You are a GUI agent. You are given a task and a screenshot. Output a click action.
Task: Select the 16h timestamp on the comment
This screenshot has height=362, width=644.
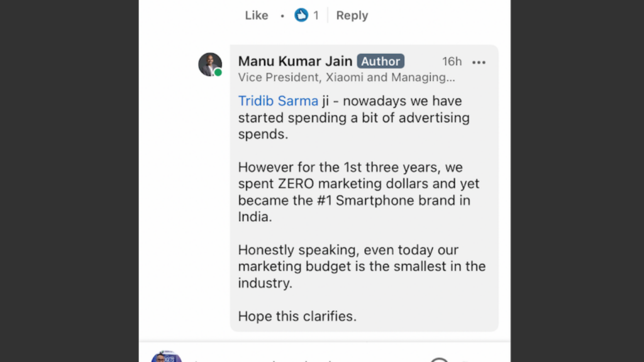click(452, 62)
